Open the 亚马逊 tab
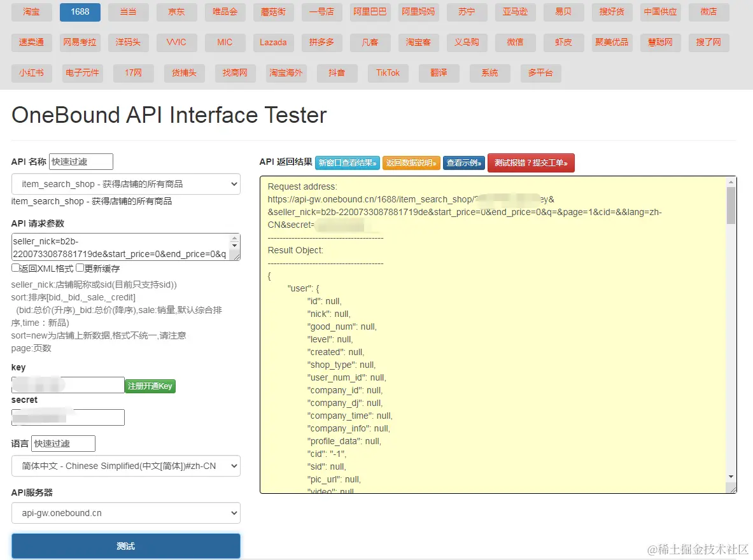The image size is (753, 560). pyautogui.click(x=516, y=12)
